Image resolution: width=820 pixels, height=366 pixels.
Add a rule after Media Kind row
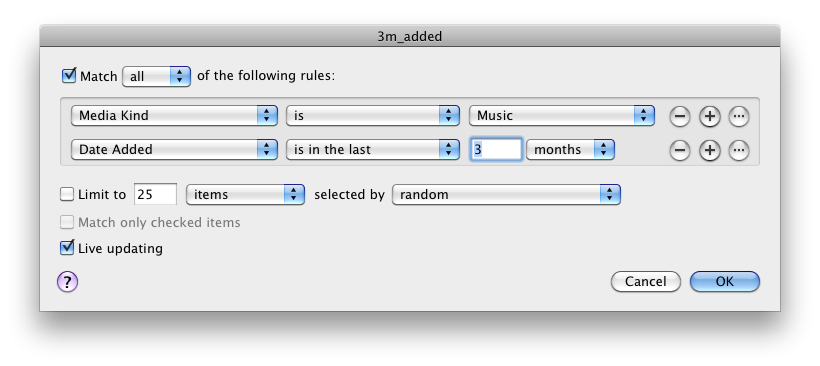coord(709,116)
